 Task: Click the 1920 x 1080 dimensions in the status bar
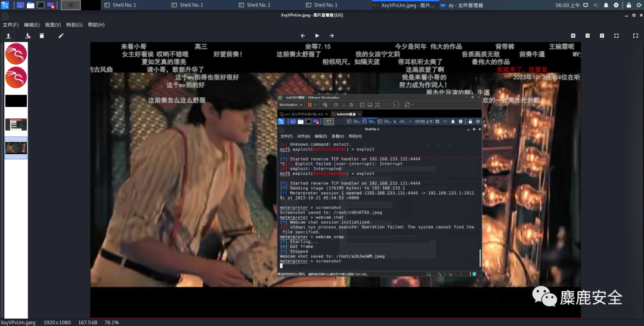[x=57, y=322]
